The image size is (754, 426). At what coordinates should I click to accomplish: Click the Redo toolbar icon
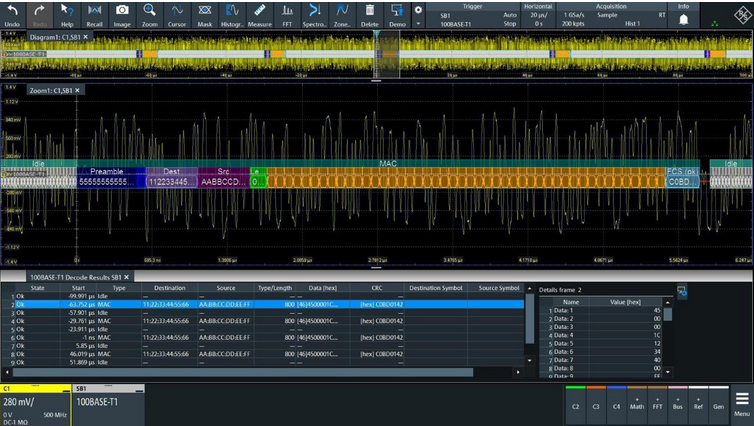tap(39, 15)
